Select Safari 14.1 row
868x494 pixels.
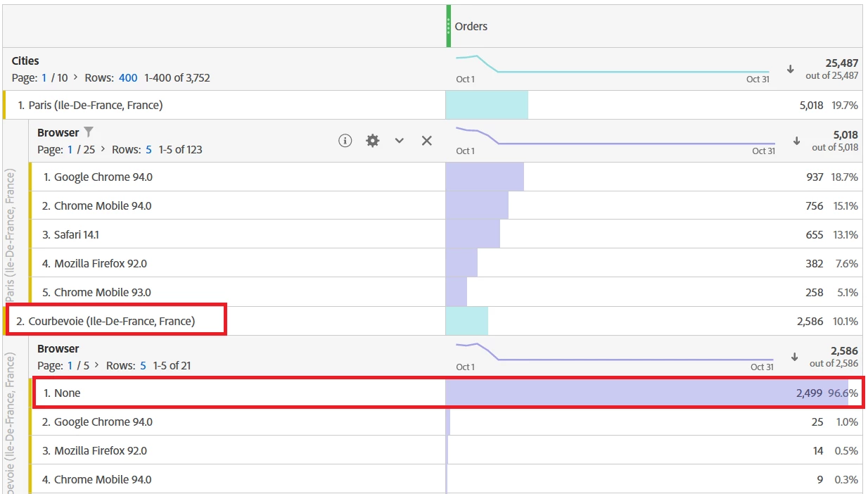pos(446,234)
